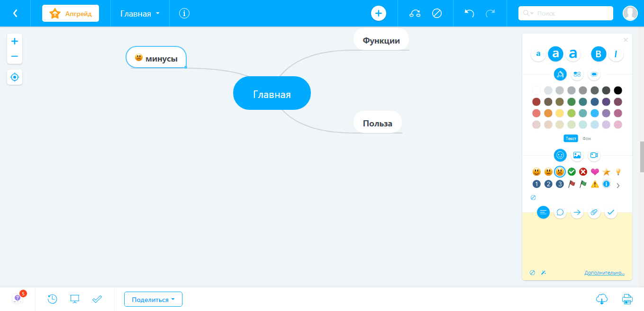The image size is (644, 311).
Task: Switch to the Текст color tab
Action: pyautogui.click(x=571, y=138)
